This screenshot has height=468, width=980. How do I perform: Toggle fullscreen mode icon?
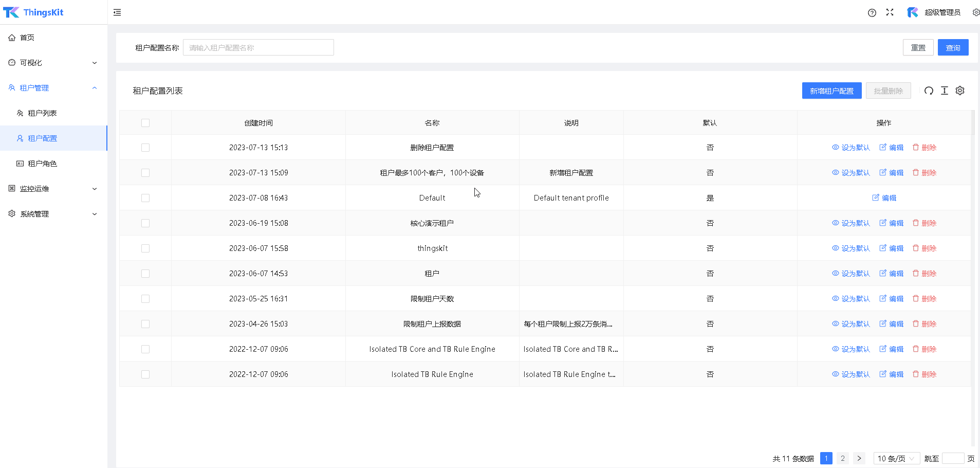[x=890, y=12]
